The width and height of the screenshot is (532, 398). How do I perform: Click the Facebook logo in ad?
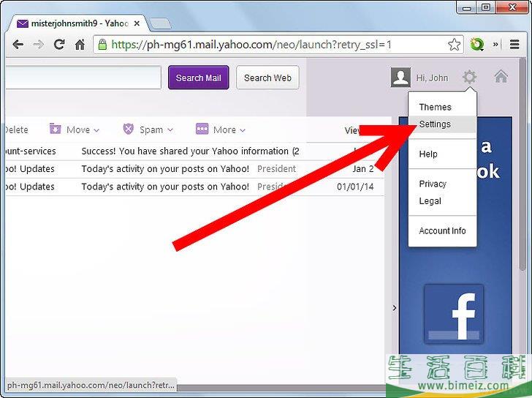click(x=454, y=314)
